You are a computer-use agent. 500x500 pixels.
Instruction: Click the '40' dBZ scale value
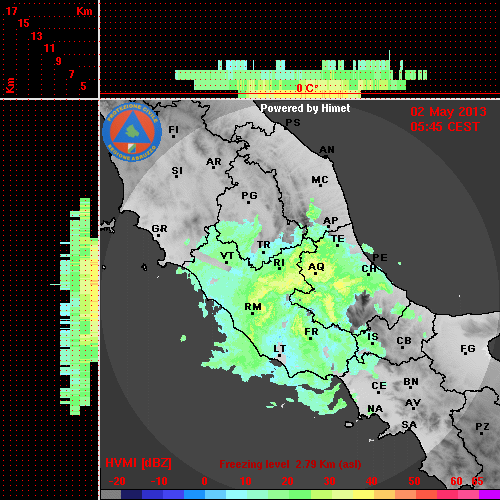372,481
